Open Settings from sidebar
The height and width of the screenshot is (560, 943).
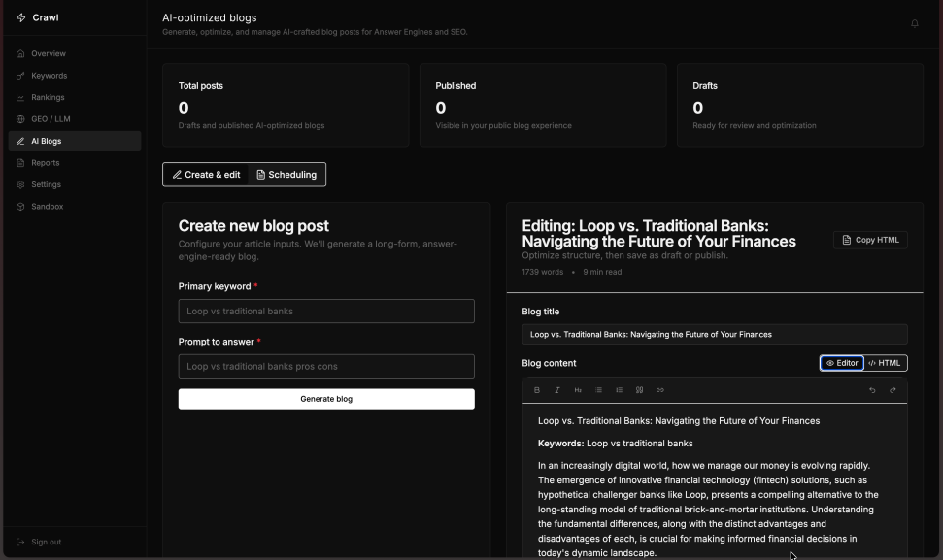click(75, 184)
